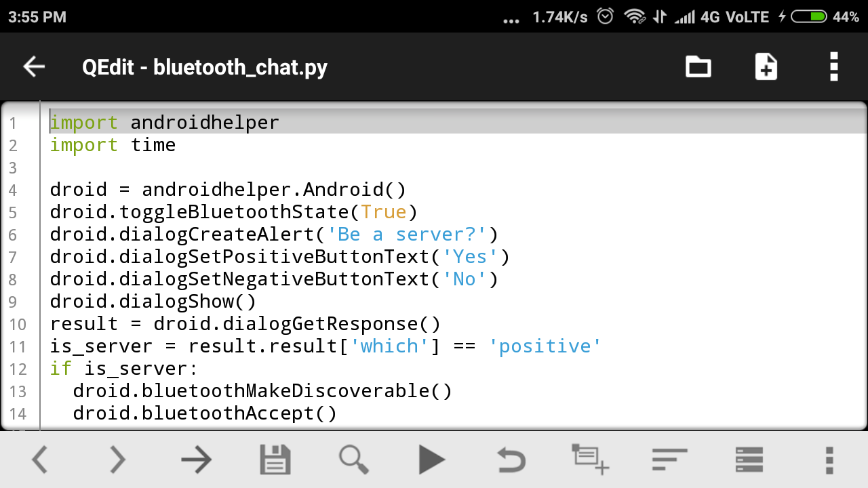Viewport: 868px width, 488px height.
Task: Tap the droid.bluetoothAccept() line
Action: [205, 413]
